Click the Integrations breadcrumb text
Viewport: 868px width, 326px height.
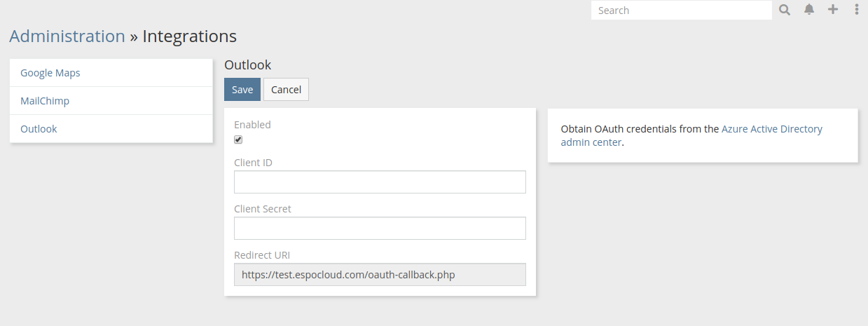click(x=189, y=36)
